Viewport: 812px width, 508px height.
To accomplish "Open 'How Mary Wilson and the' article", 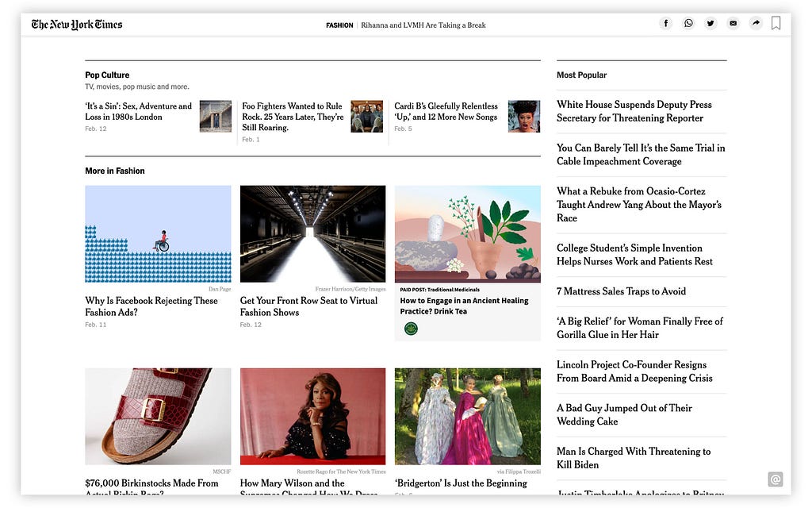I will [308, 488].
